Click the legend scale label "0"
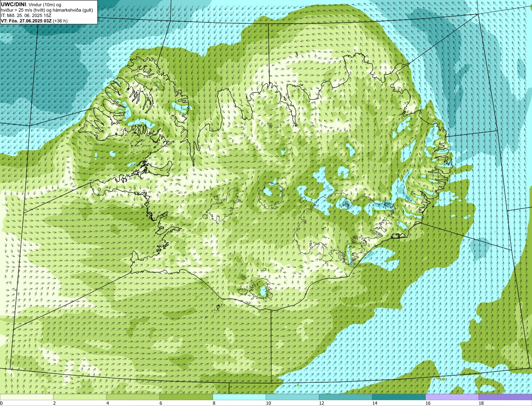This screenshot has width=532, height=406. [x=1, y=403]
